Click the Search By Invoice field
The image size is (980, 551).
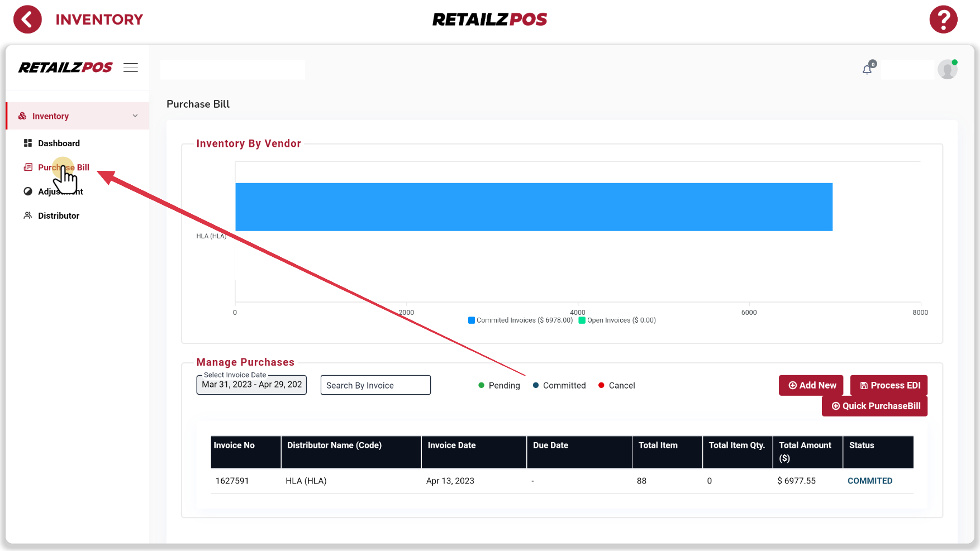pos(375,385)
